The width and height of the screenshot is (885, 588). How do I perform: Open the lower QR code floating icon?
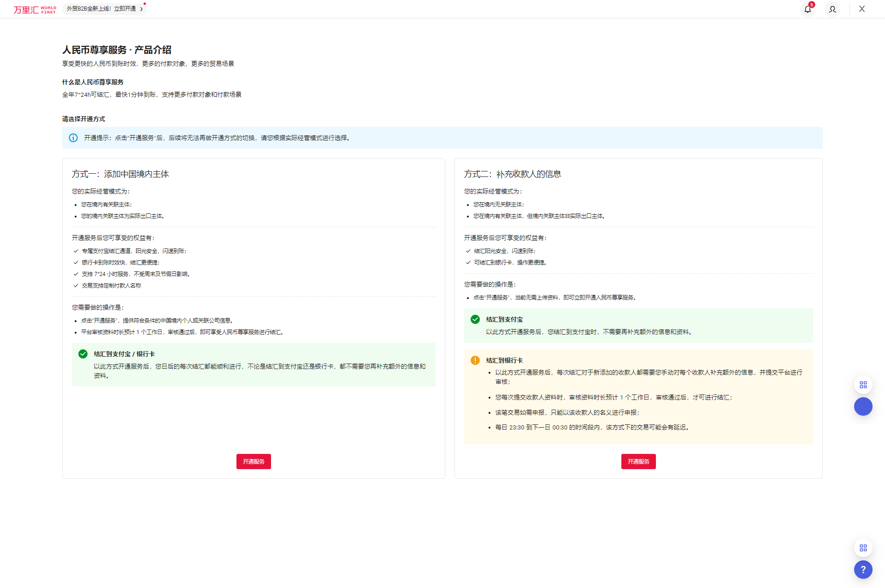point(863,548)
